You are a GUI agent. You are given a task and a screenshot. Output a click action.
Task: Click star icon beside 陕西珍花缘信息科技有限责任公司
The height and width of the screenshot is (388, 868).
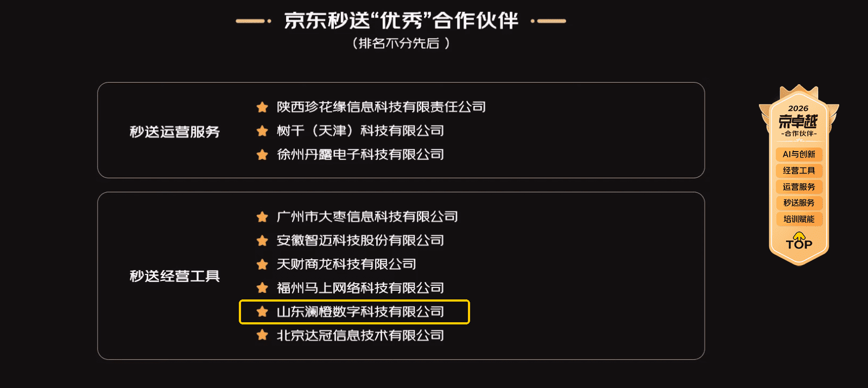click(x=262, y=107)
